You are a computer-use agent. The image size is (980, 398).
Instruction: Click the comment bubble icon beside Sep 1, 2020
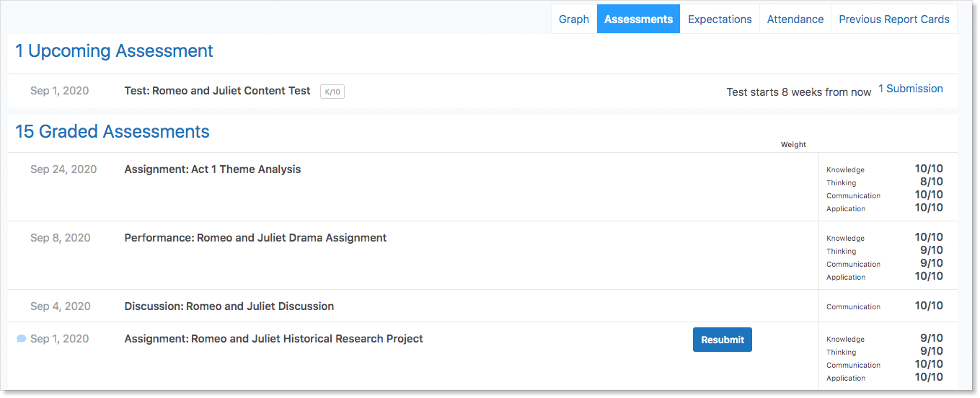[22, 339]
